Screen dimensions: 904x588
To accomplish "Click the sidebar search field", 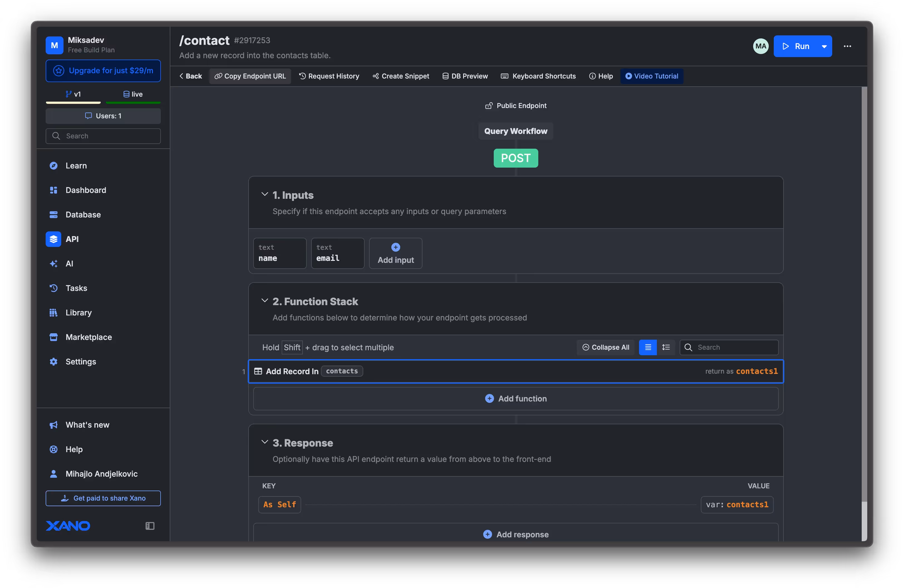I will point(103,136).
